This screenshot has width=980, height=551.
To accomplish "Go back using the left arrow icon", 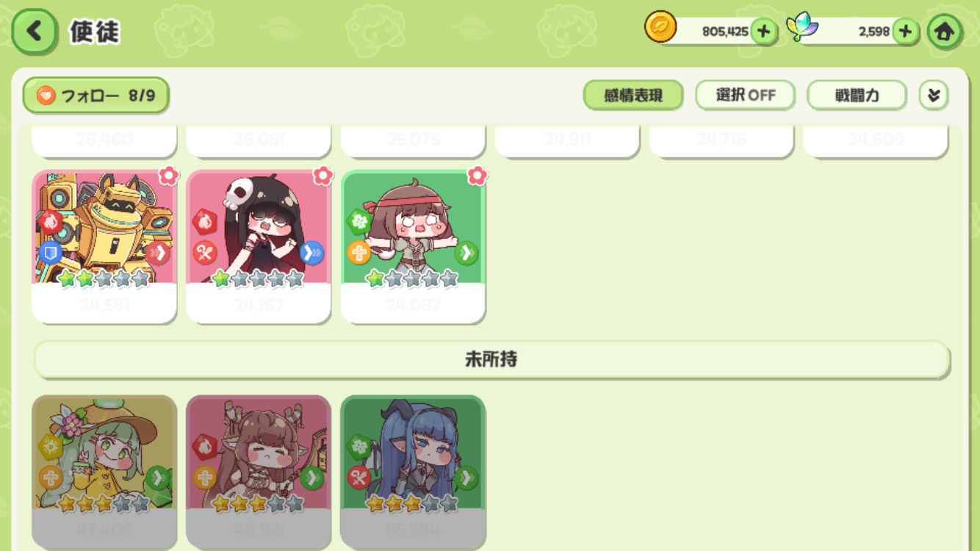I will coord(35,32).
